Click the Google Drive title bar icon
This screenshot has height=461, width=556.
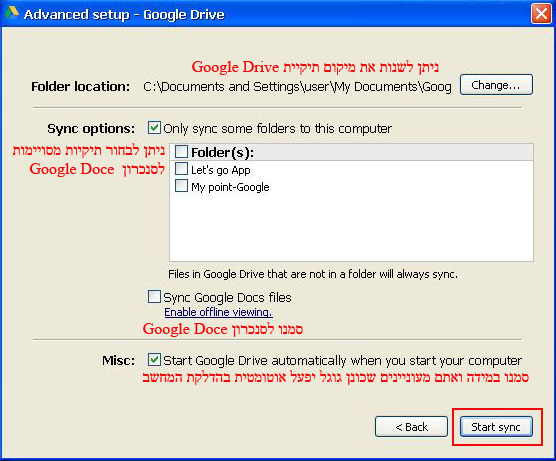12,13
